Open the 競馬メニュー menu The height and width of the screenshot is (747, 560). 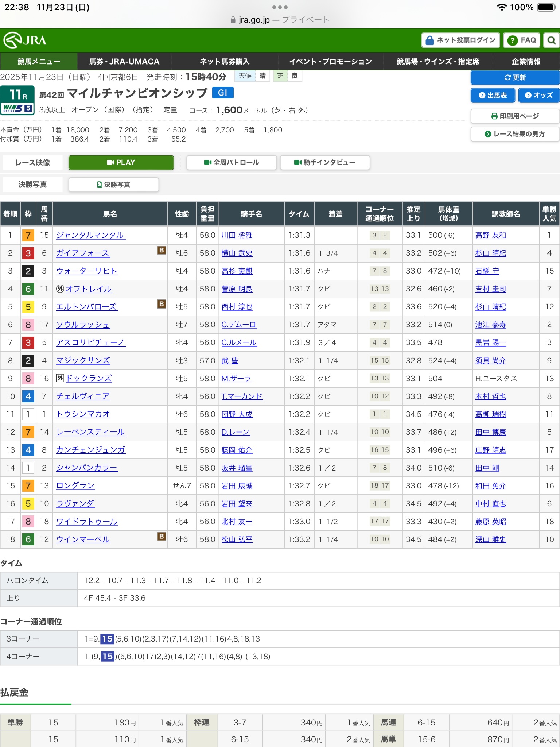(x=39, y=62)
